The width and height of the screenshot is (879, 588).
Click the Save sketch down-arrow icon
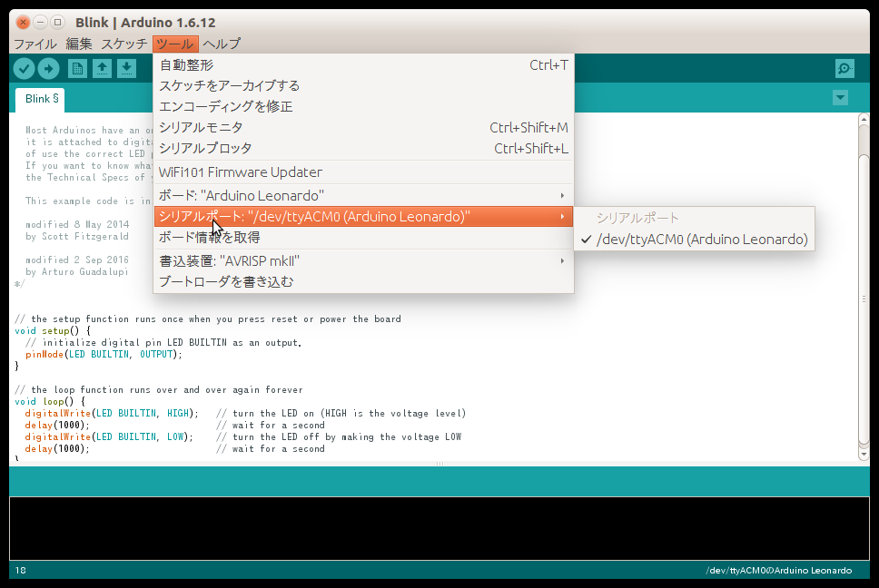pos(127,69)
